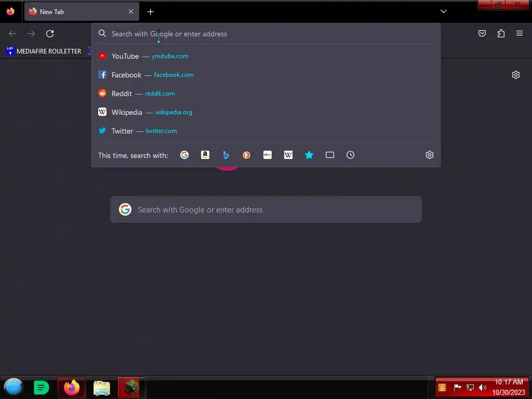Search this time with Bing icon

(226, 155)
